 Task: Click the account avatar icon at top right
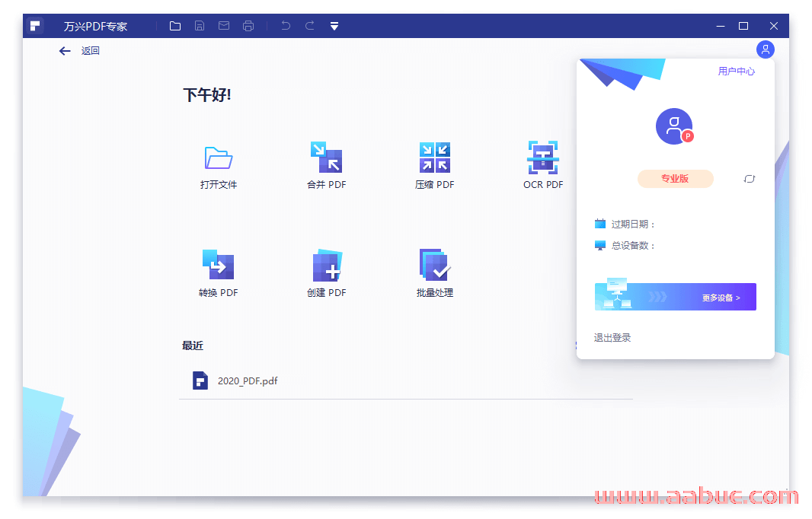765,49
